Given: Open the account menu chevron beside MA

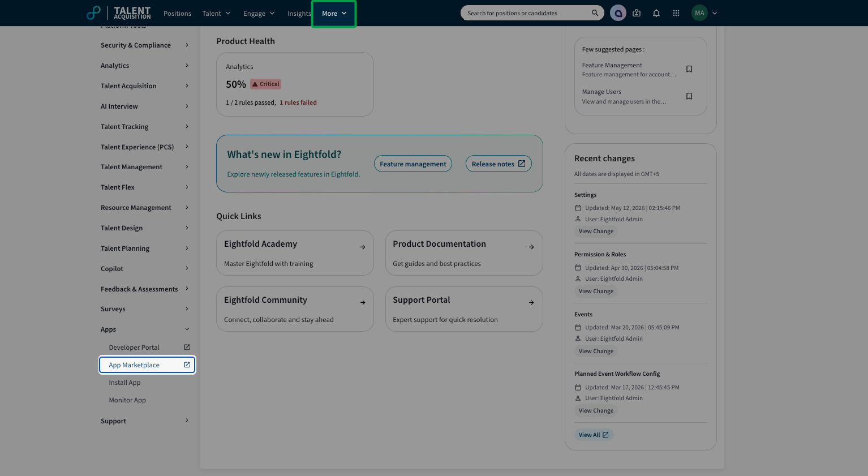Looking at the screenshot, I should coord(715,13).
